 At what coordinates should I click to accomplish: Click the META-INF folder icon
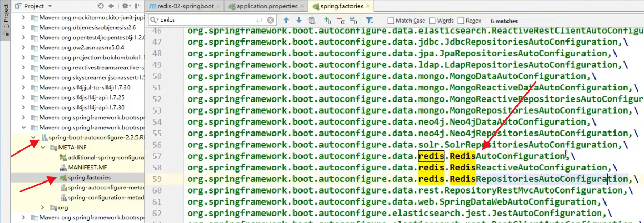point(53,147)
